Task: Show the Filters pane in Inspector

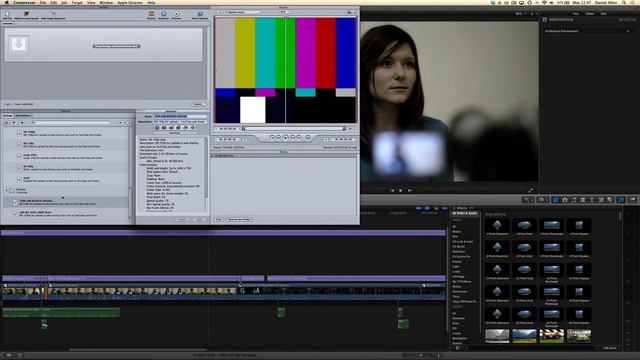Action: [178, 128]
